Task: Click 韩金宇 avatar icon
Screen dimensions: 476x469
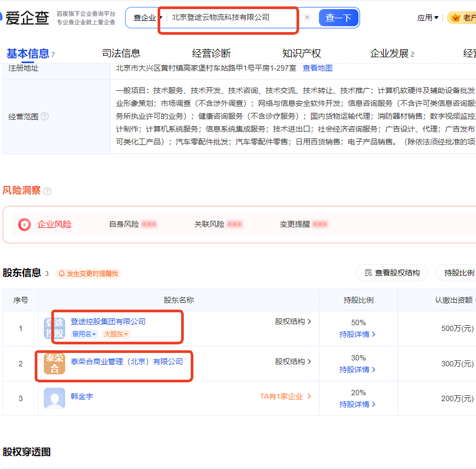Action: 54,398
